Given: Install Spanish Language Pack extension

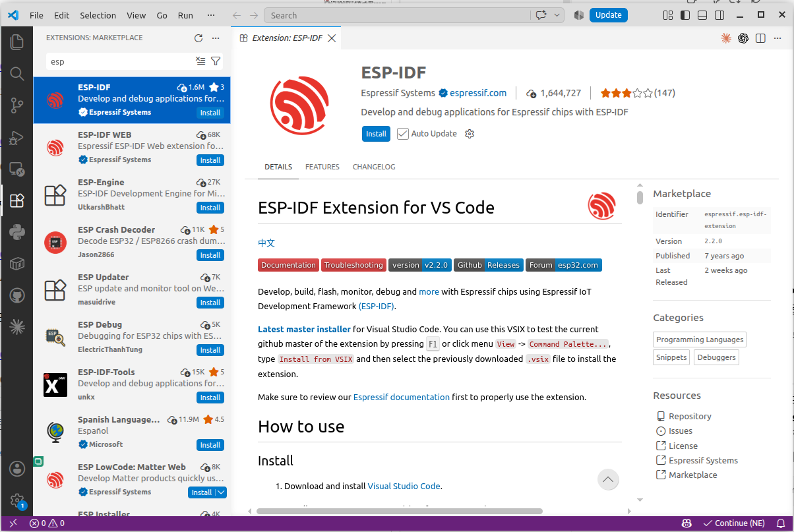Looking at the screenshot, I should (210, 445).
